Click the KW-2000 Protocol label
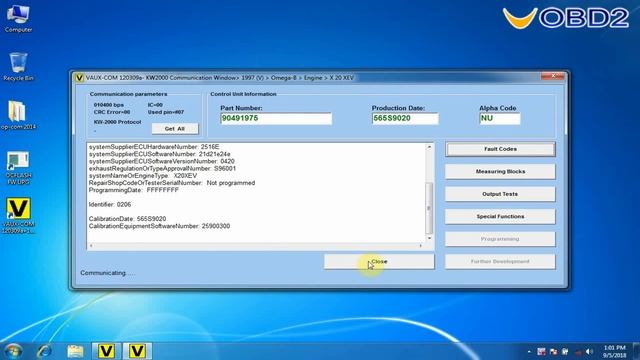640x360 pixels. 118,122
